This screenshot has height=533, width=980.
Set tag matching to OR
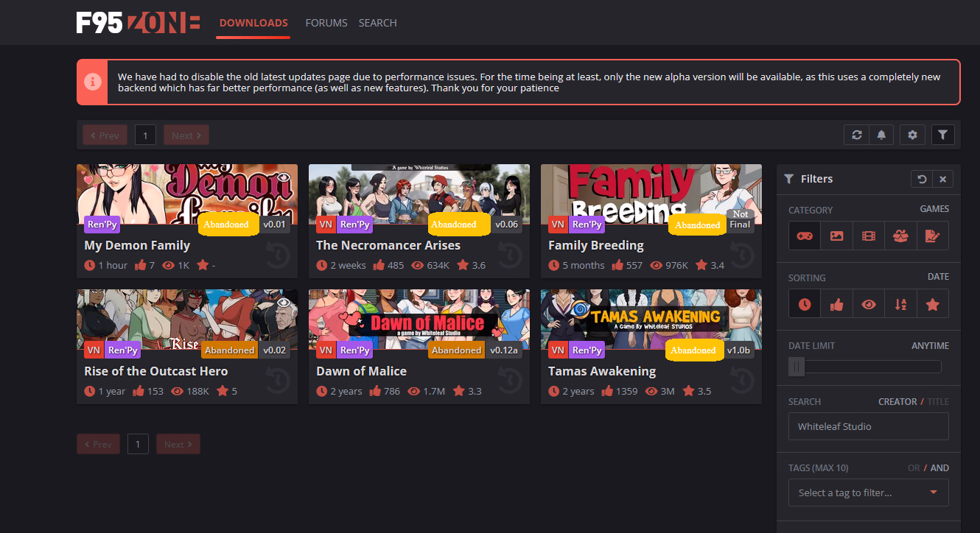pyautogui.click(x=914, y=468)
